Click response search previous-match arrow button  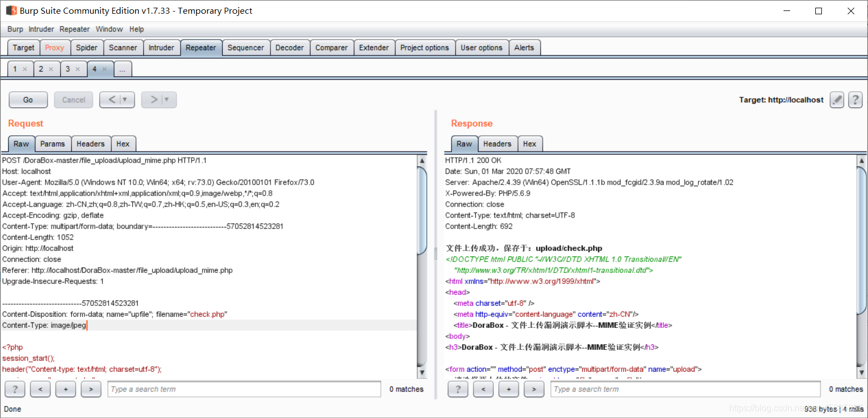point(483,389)
